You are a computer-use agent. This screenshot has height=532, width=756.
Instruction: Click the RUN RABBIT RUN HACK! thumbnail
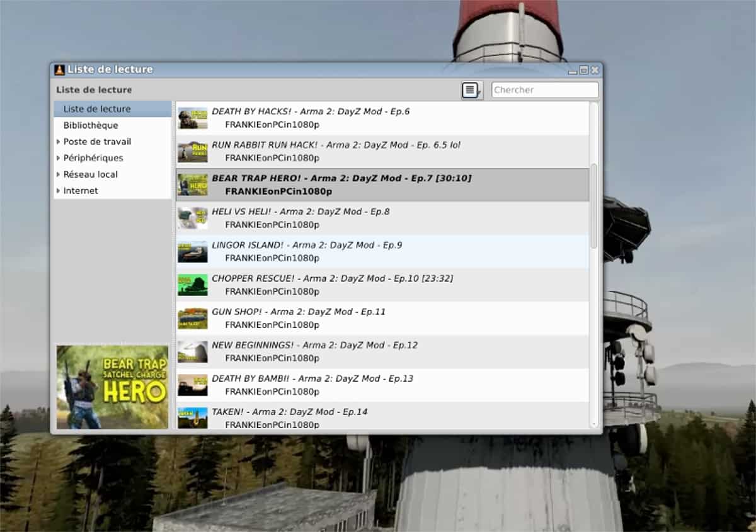point(192,151)
